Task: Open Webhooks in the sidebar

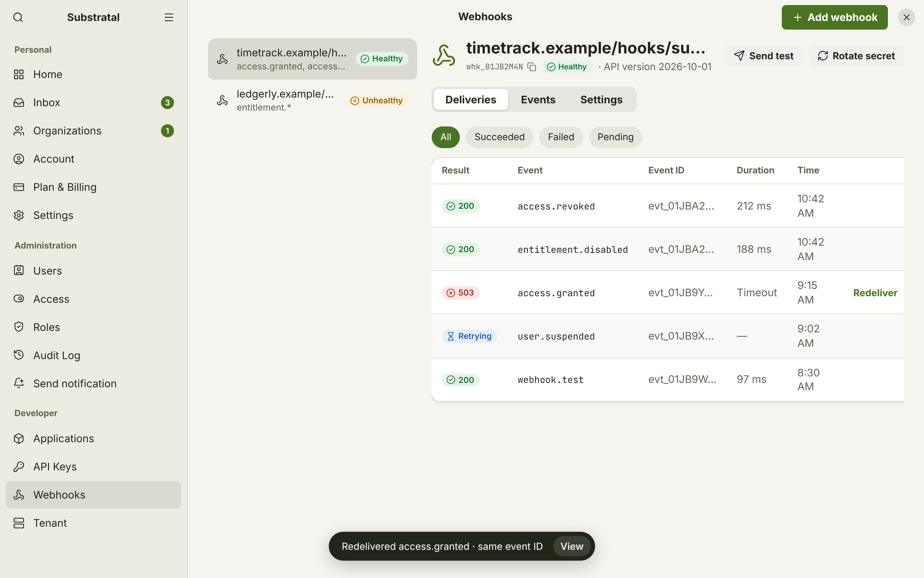Action: pos(93,495)
